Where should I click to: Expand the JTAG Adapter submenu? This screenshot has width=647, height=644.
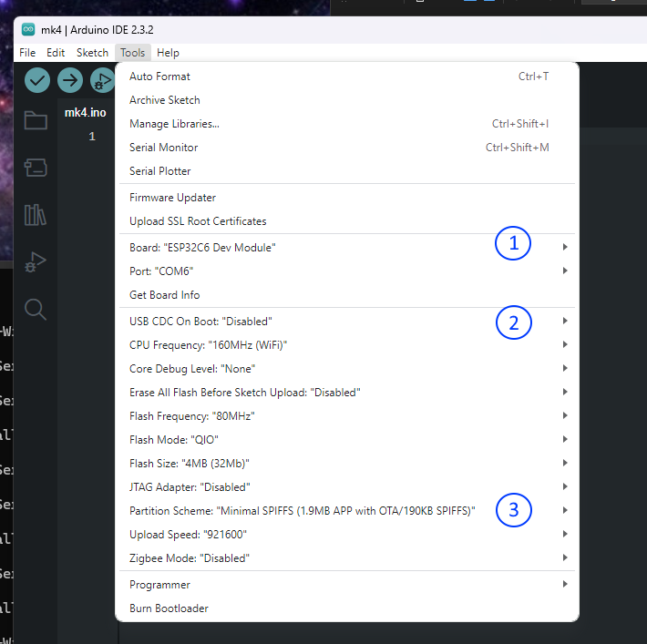(x=346, y=487)
